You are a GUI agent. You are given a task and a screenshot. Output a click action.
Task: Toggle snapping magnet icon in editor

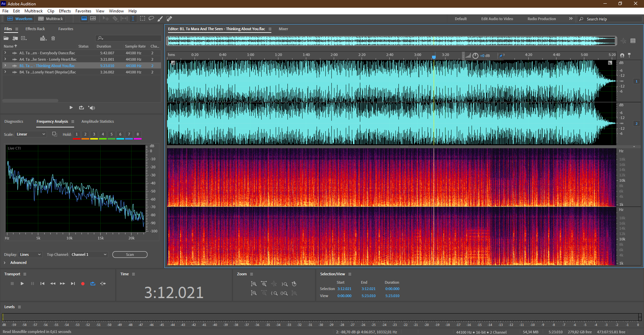622,55
